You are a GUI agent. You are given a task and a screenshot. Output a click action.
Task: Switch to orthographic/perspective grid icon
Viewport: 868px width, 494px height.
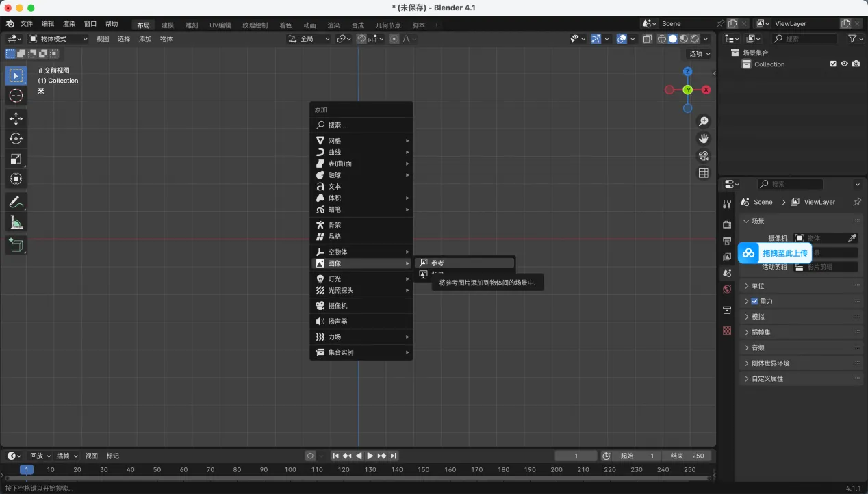703,173
